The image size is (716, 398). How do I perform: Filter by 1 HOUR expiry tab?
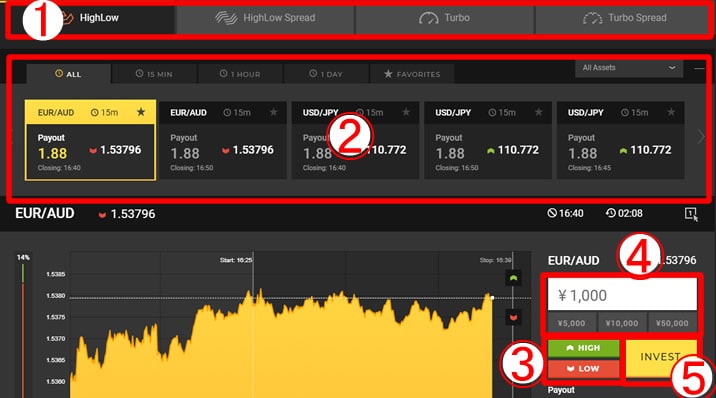click(240, 74)
